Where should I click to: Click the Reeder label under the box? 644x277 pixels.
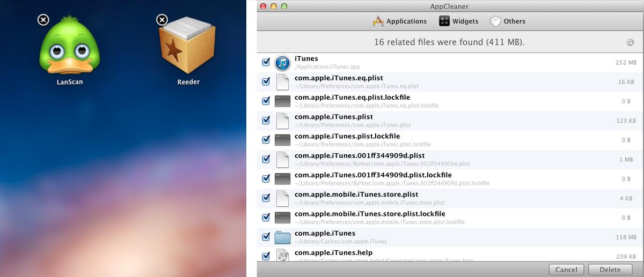pyautogui.click(x=188, y=82)
